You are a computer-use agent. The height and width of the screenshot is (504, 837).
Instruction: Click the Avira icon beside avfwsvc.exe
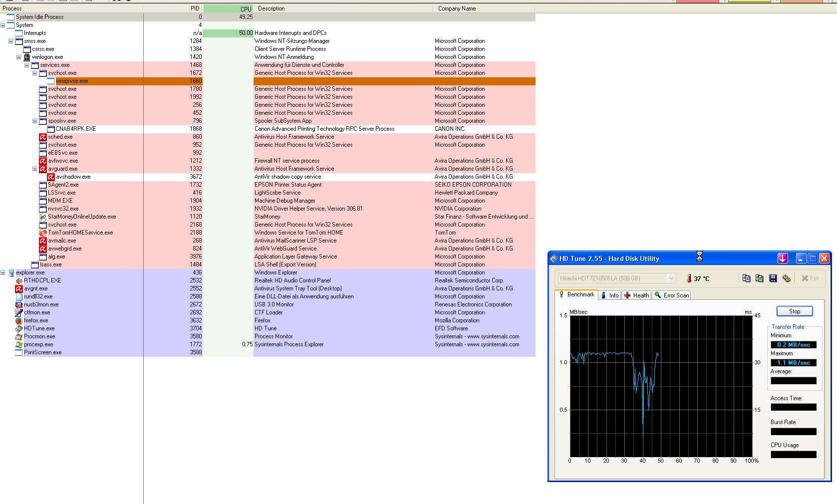click(43, 161)
